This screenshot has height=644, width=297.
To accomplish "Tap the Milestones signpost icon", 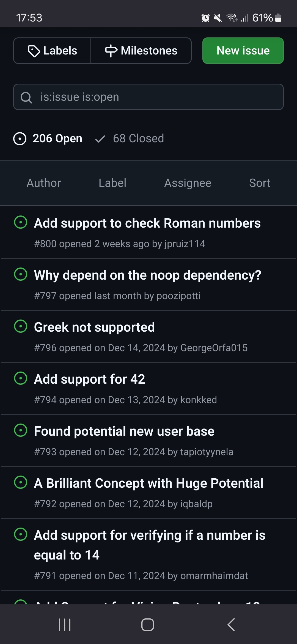I will [x=111, y=51].
